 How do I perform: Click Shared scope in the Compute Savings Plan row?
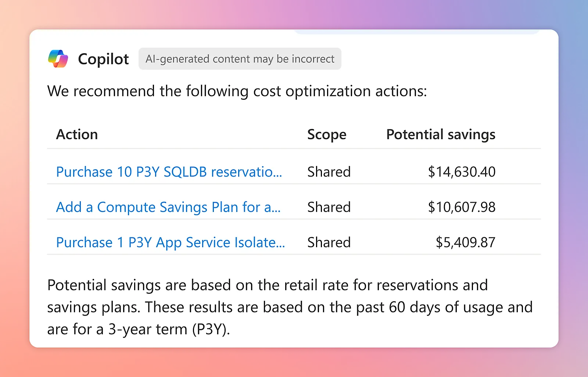(x=329, y=207)
